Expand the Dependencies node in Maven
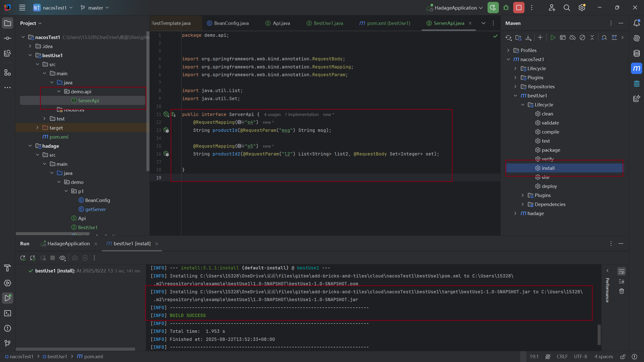Viewport: 644px width, 362px height. (522, 204)
